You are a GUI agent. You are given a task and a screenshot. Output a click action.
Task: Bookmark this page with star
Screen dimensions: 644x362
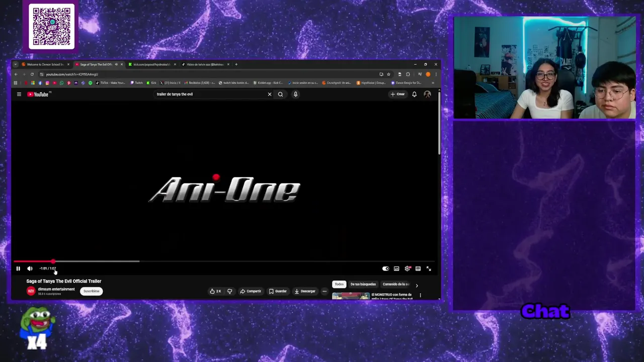pyautogui.click(x=388, y=74)
